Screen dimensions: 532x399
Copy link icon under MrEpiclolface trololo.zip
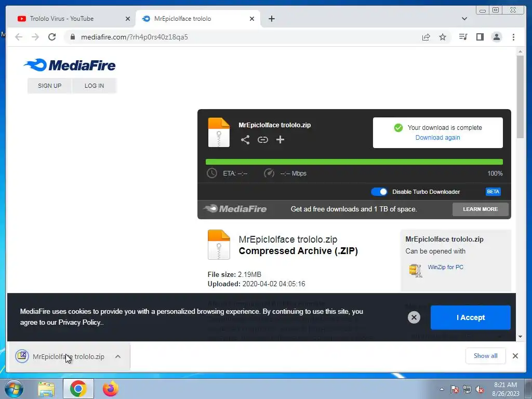tap(262, 140)
